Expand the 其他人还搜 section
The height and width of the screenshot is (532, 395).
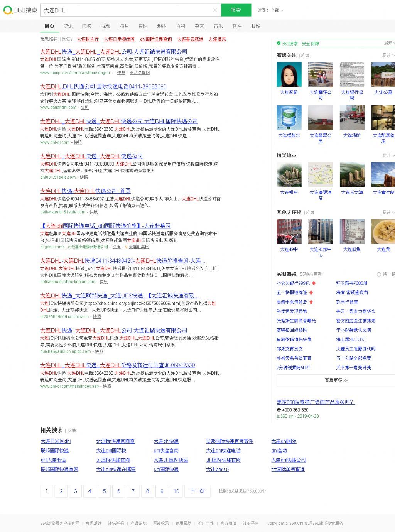coord(388,213)
